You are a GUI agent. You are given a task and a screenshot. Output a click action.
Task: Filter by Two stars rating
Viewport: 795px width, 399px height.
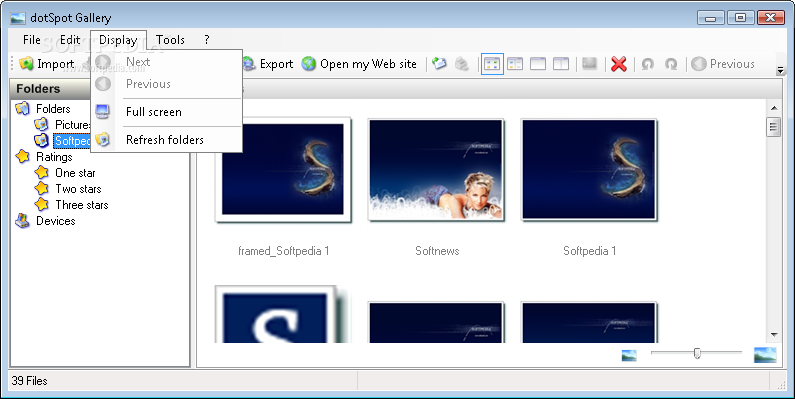point(78,189)
